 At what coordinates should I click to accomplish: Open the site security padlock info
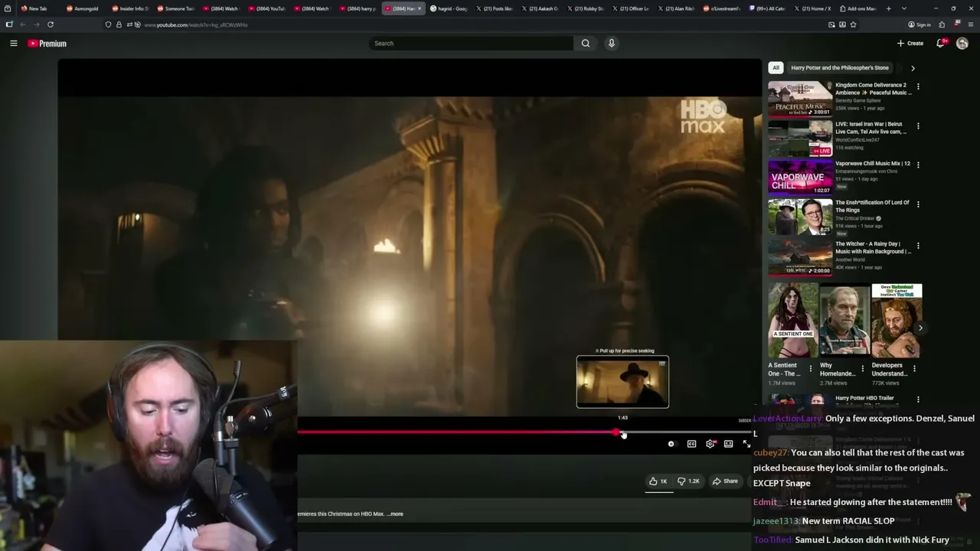click(119, 24)
